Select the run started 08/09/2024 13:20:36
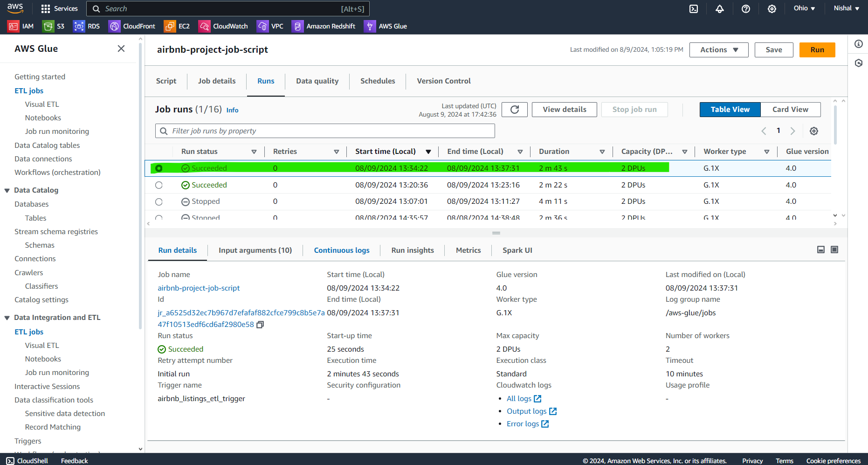This screenshot has width=868, height=465. pyautogui.click(x=159, y=185)
